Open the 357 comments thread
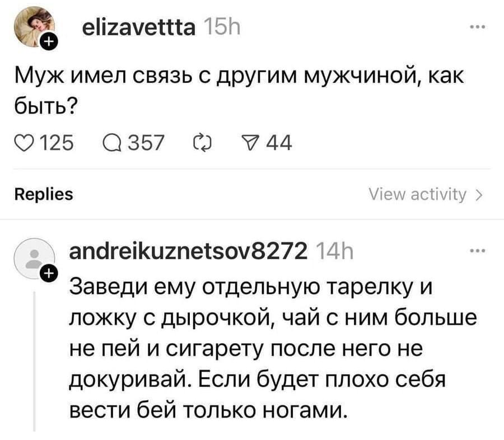Screen dimensions: 504x440 pyautogui.click(x=146, y=143)
